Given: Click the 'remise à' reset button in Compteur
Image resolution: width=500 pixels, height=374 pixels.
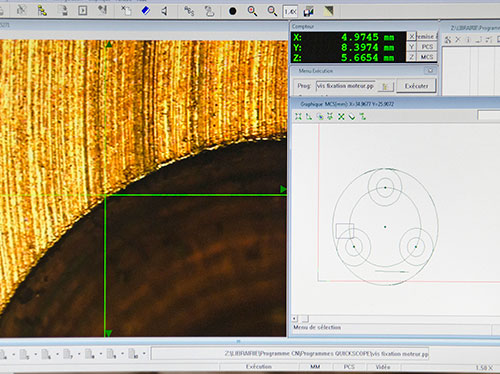Looking at the screenshot, I should tap(427, 36).
